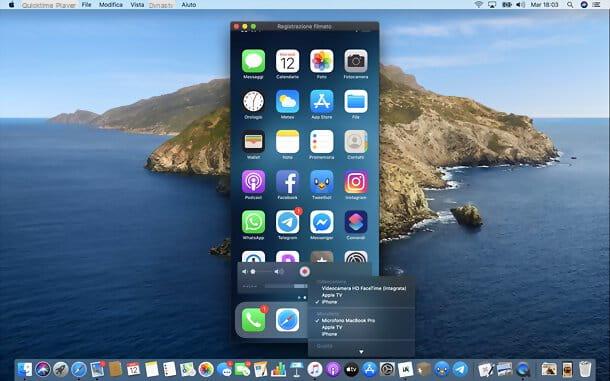Open the Comandi shortcuts app
This screenshot has height=381, width=610.
(356, 222)
